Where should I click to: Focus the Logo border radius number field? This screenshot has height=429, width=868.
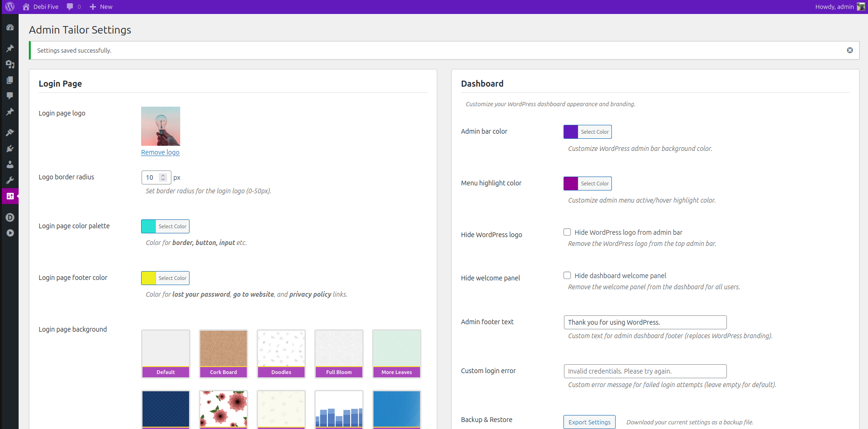(156, 177)
